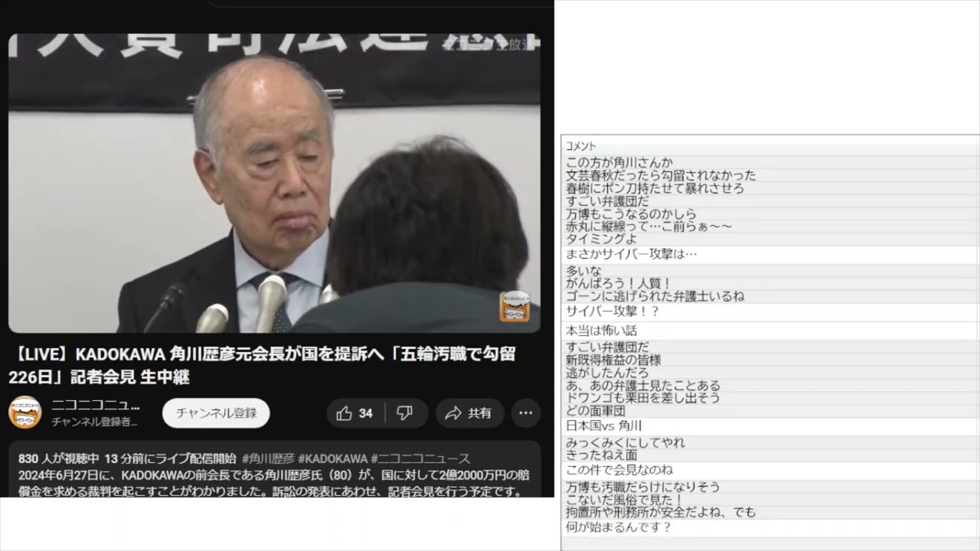Subscribe using the チャンネル登録 button

(216, 413)
